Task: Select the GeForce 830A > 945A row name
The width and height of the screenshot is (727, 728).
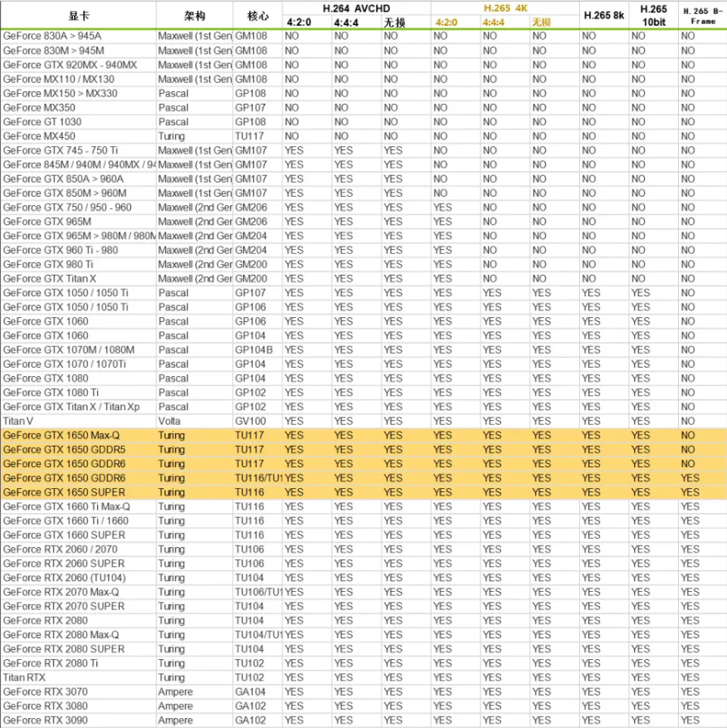Action: (52, 36)
